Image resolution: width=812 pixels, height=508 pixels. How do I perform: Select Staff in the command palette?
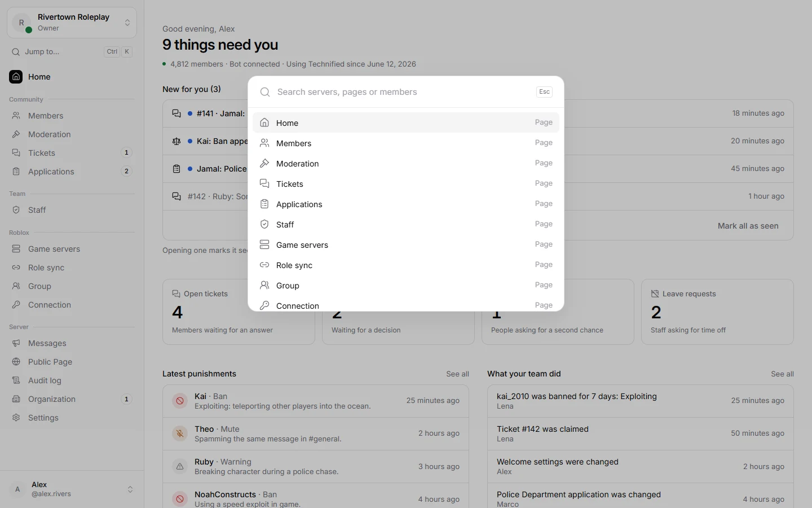click(x=406, y=224)
